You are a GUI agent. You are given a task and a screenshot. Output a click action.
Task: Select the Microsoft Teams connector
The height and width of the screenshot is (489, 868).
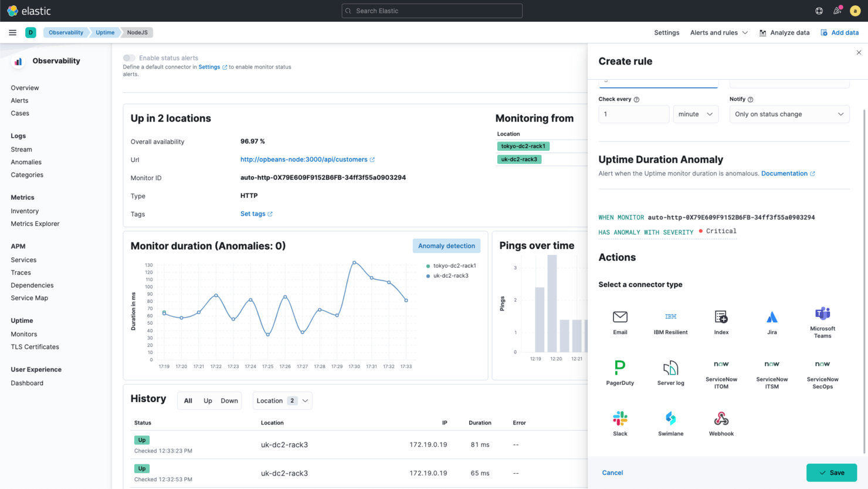822,320
